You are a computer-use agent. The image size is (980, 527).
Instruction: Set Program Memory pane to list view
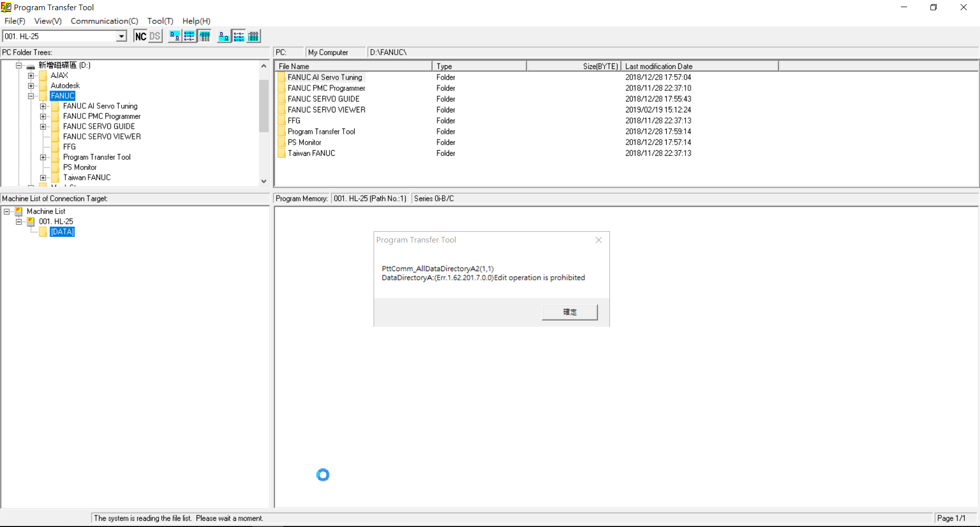[239, 36]
